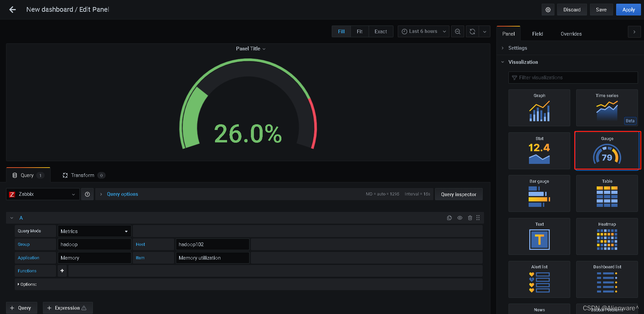The image size is (644, 314).
Task: Open Query Mode Metrics dropdown
Action: click(x=94, y=231)
